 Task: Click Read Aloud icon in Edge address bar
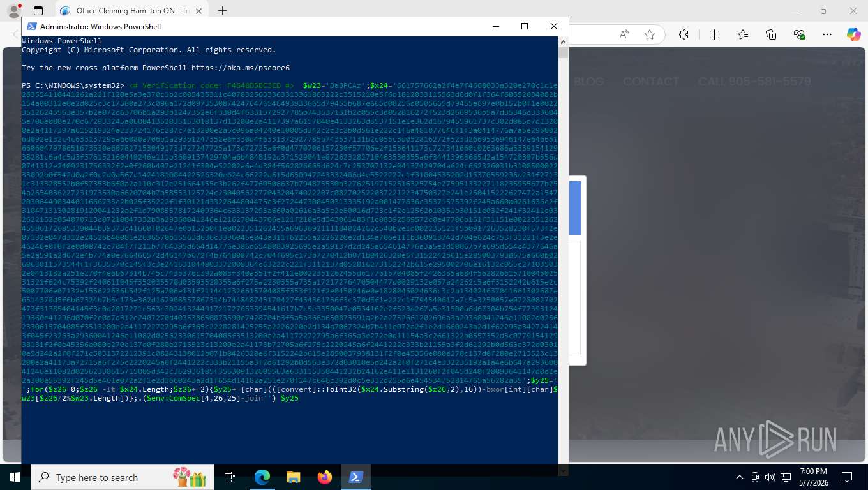624,34
